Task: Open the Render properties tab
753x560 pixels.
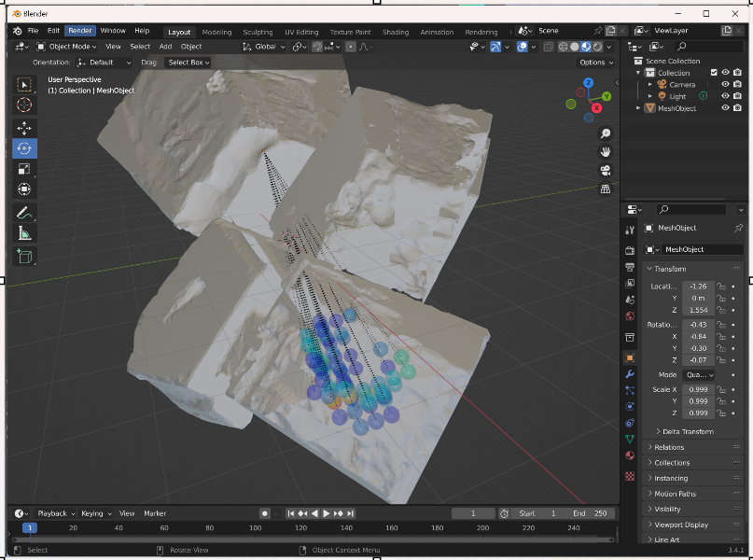Action: tap(630, 251)
